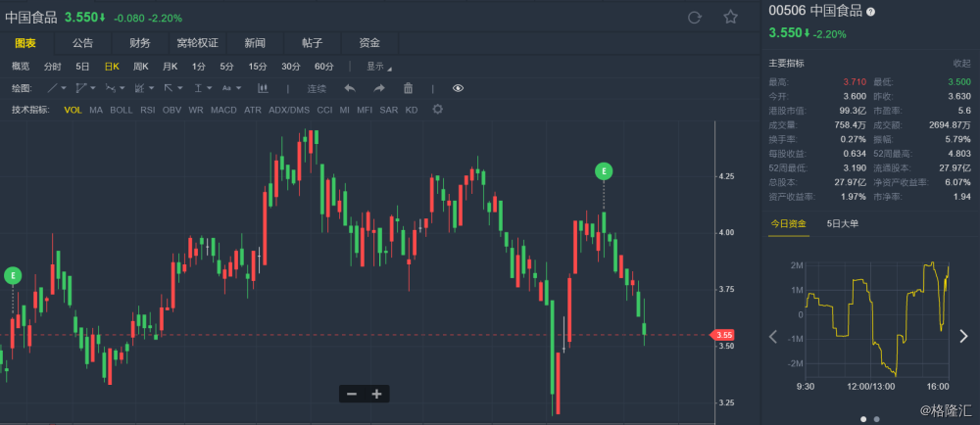Undo the last drawing action
The width and height of the screenshot is (980, 425).
[350, 88]
